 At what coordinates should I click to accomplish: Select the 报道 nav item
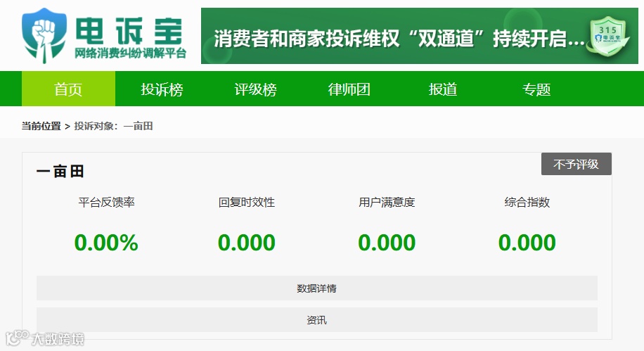tap(443, 89)
